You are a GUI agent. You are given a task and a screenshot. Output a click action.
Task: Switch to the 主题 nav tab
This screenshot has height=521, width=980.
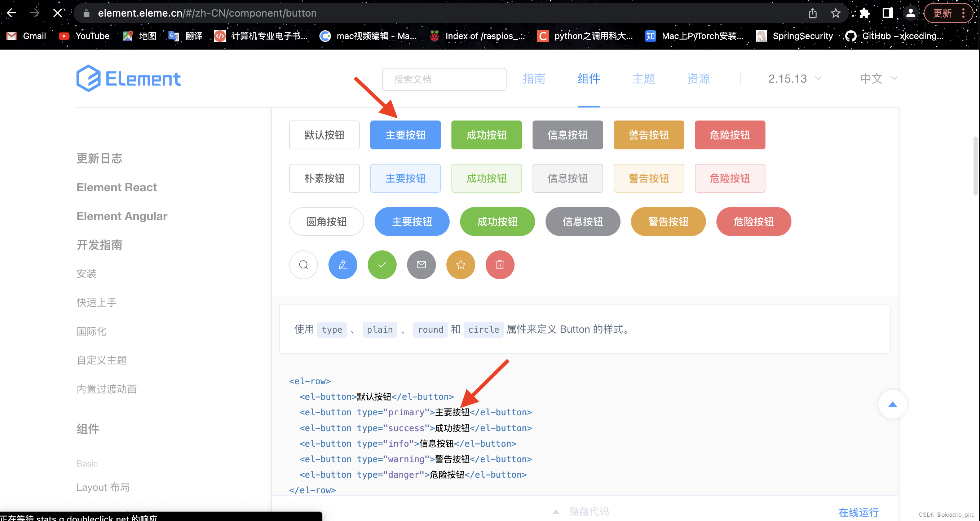point(643,78)
